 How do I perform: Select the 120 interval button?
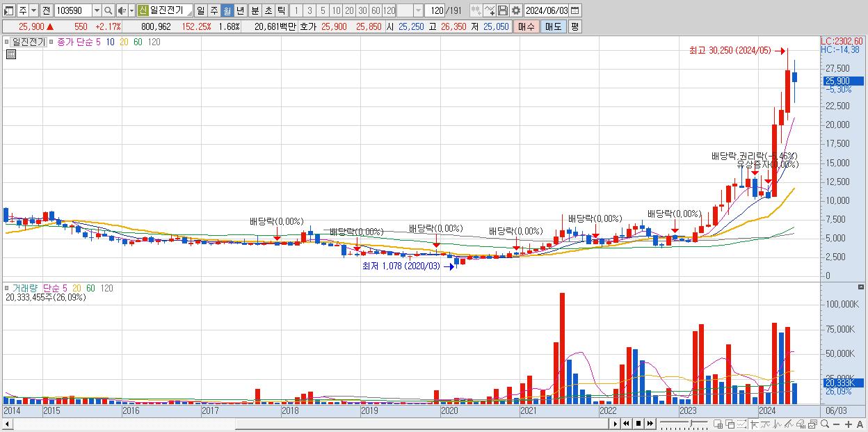pos(389,10)
